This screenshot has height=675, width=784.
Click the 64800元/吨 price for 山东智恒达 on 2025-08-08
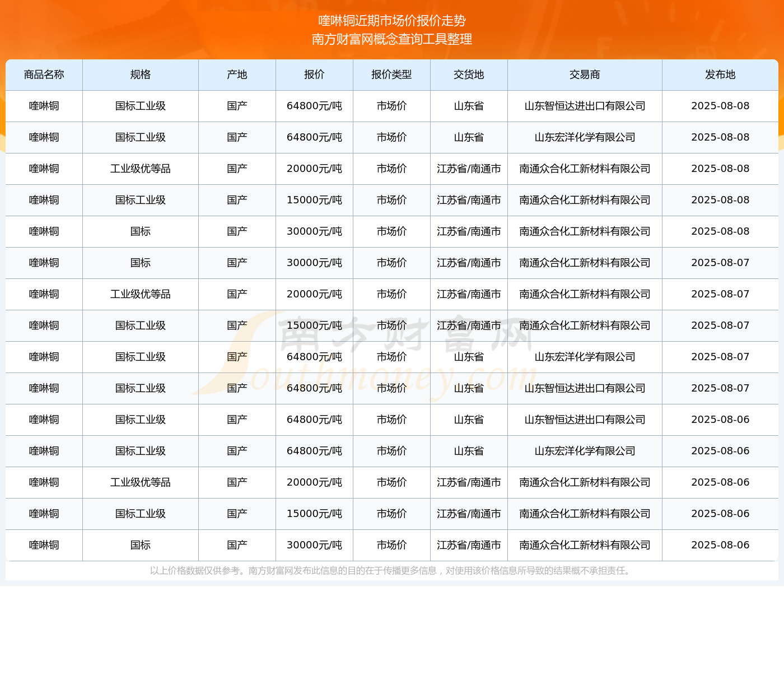tap(315, 106)
